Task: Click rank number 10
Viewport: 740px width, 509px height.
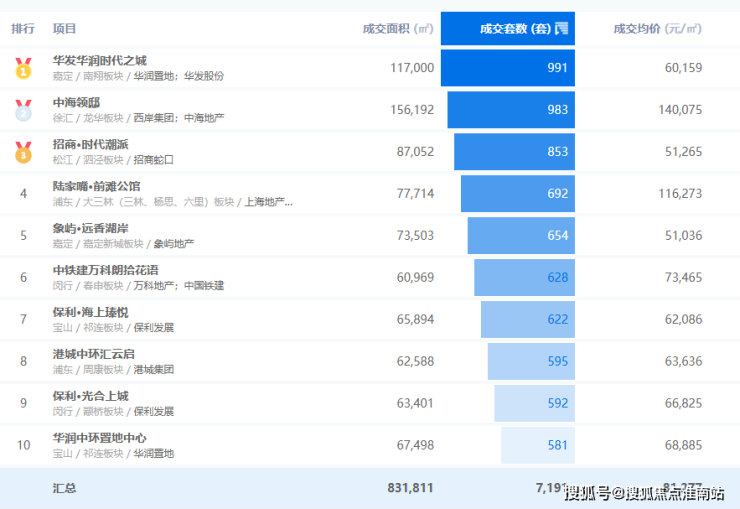Action: pos(23,446)
